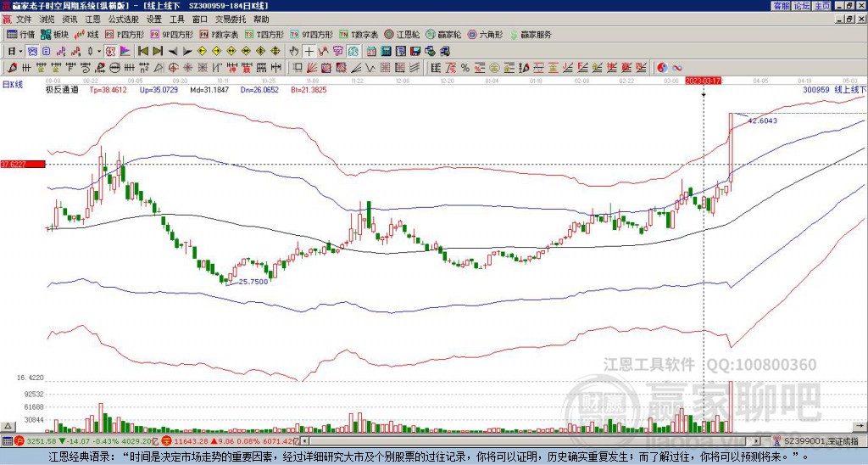Screen dimensions: 868x465
Task: Open the T数字表 tool
Action: click(359, 34)
